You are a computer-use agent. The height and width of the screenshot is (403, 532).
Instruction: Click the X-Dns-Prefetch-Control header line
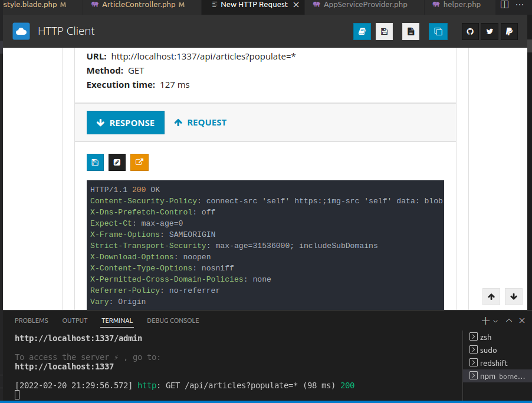tap(153, 212)
